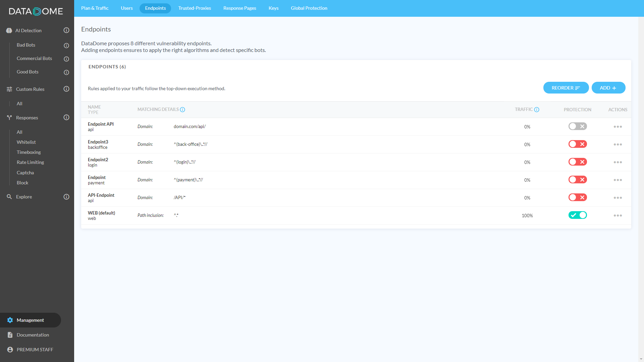
Task: Toggle protection for Endpoint API
Action: [577, 126]
